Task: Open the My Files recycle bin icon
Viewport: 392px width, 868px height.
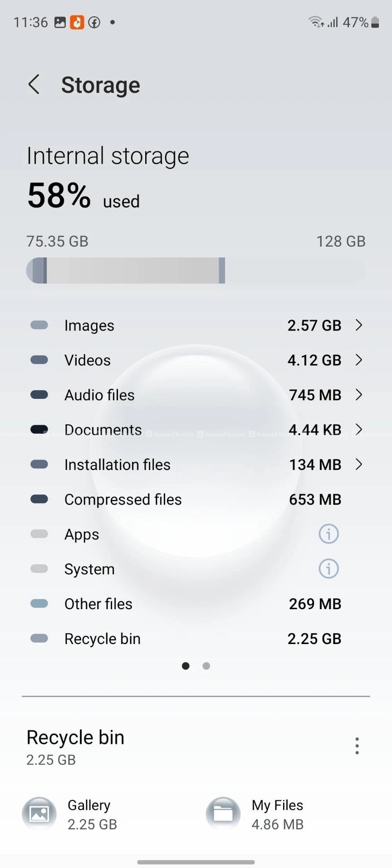Action: point(223,814)
